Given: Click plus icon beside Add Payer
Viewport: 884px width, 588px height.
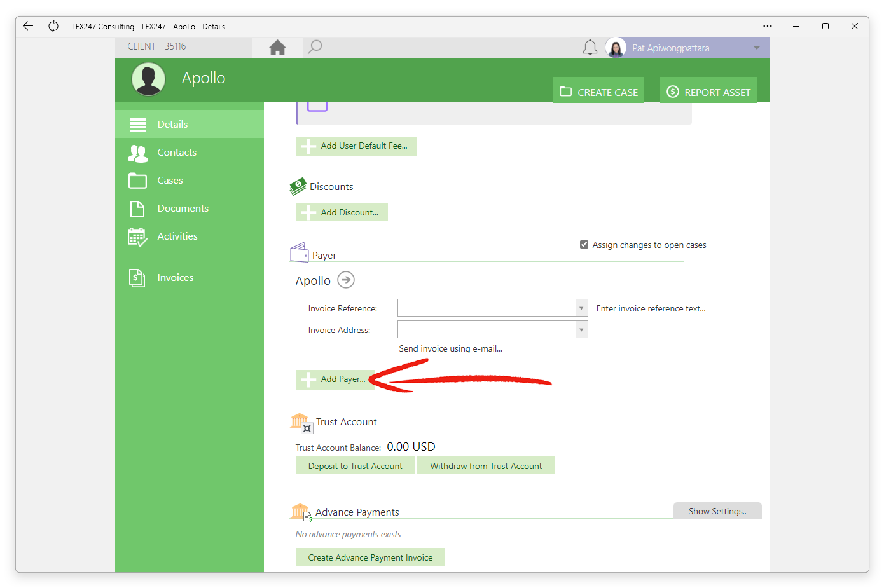Looking at the screenshot, I should 308,379.
